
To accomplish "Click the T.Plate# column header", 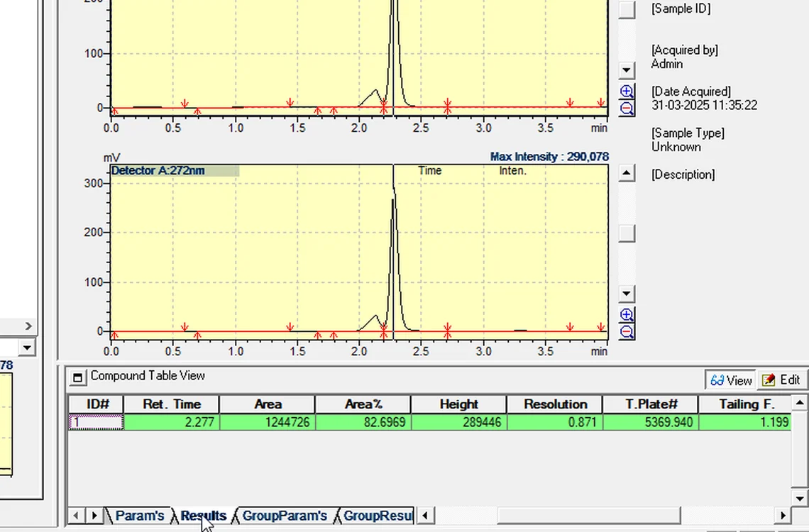I will pos(651,404).
